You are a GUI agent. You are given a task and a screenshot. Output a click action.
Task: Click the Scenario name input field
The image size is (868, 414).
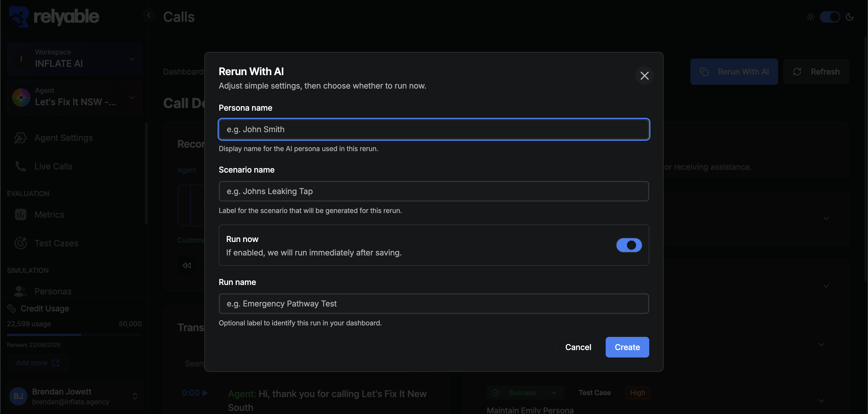pyautogui.click(x=434, y=191)
